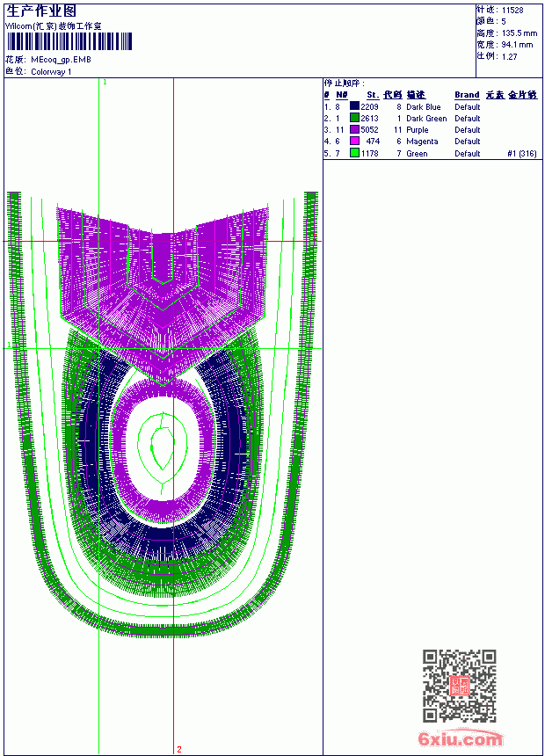Click the Colorway 1 label

[51, 72]
